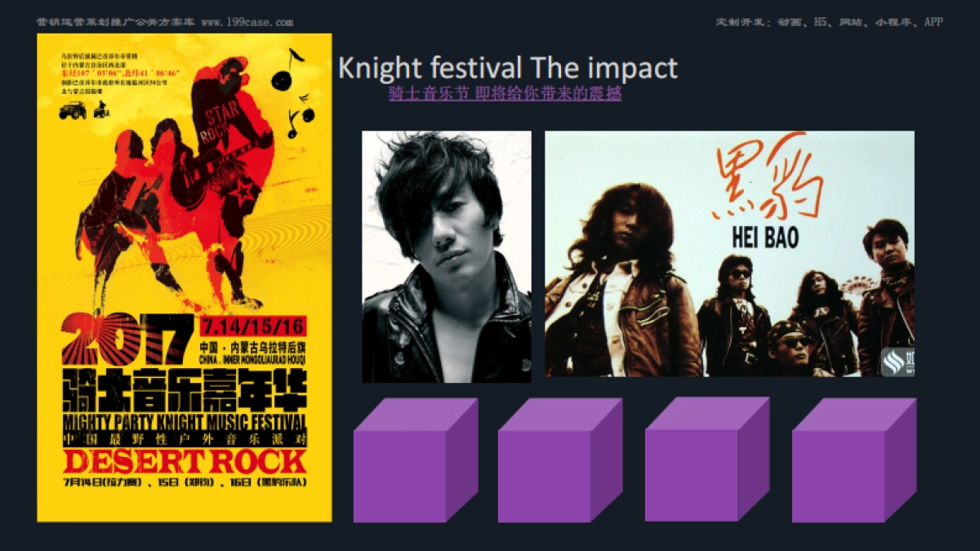
Task: Select the HEI BAO band photo
Action: [x=729, y=254]
